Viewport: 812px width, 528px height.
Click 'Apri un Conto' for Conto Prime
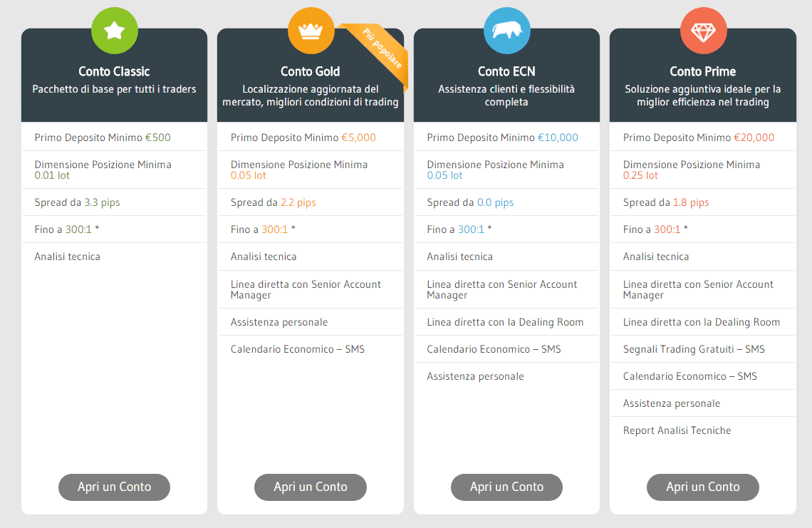[x=703, y=487]
